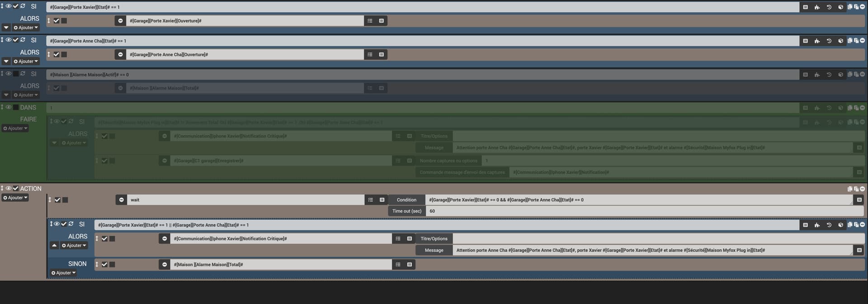This screenshot has width=868, height=304.
Task: Edit the active Message text about Attention porte
Action: click(652, 250)
